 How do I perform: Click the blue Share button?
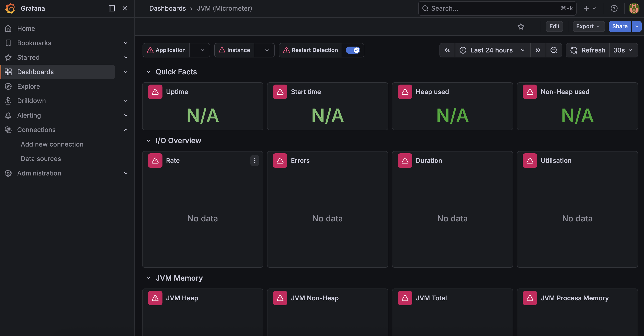620,26
